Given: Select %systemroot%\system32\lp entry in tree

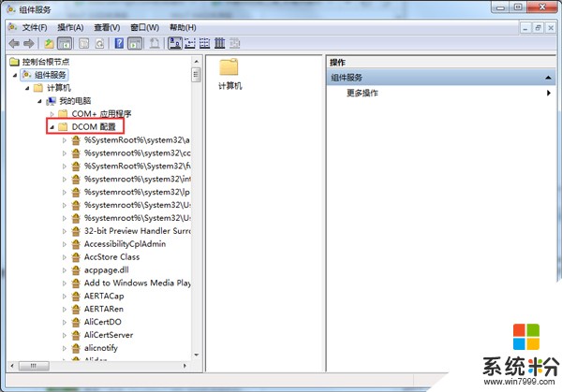Looking at the screenshot, I should click(x=137, y=192).
